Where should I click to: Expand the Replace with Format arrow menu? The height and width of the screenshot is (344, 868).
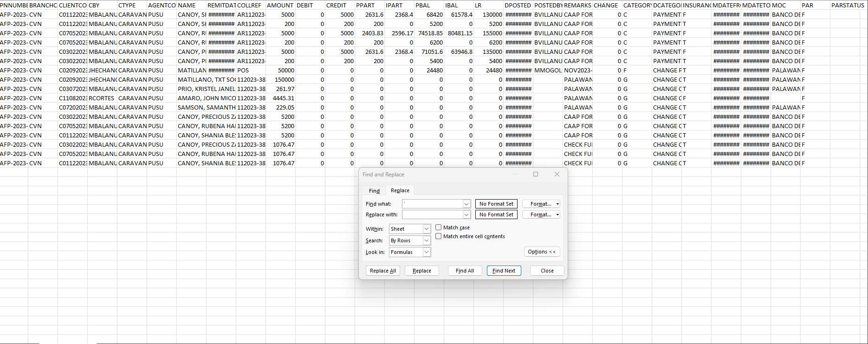(x=557, y=214)
